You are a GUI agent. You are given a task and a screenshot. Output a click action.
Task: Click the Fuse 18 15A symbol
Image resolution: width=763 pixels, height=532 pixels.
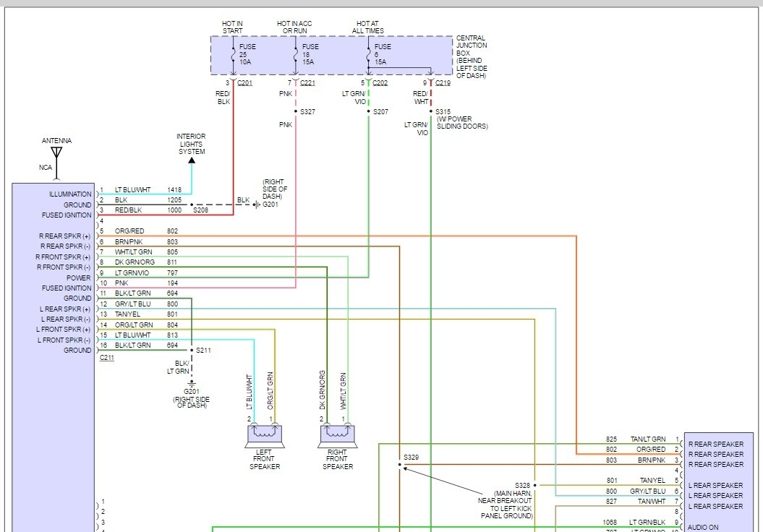point(295,56)
